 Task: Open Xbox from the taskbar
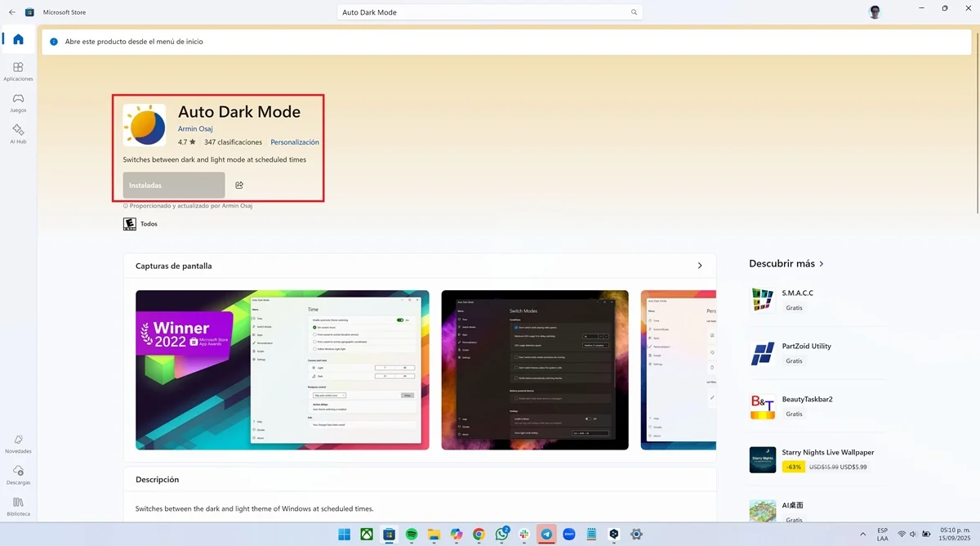pos(367,534)
